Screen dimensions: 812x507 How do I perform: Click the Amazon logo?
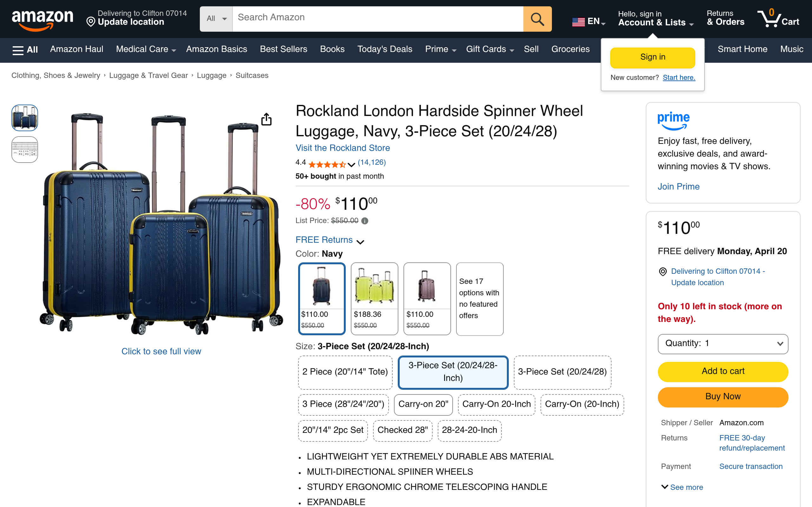click(x=42, y=19)
